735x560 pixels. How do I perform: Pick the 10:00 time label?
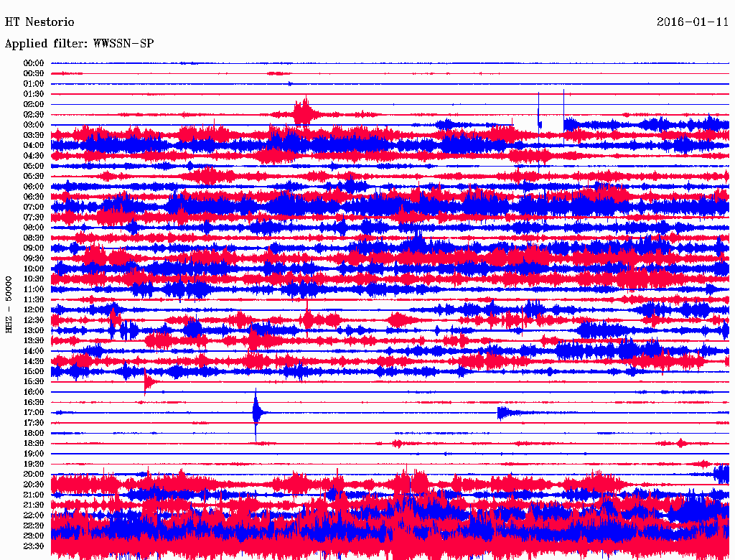[34, 269]
